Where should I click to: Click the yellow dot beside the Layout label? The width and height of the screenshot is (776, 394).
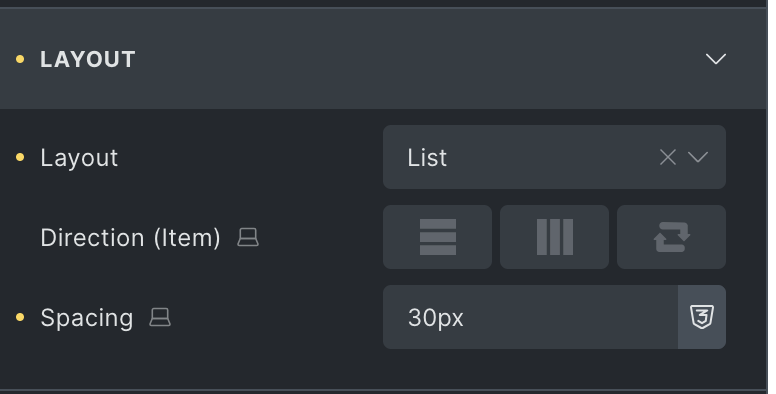tap(20, 157)
